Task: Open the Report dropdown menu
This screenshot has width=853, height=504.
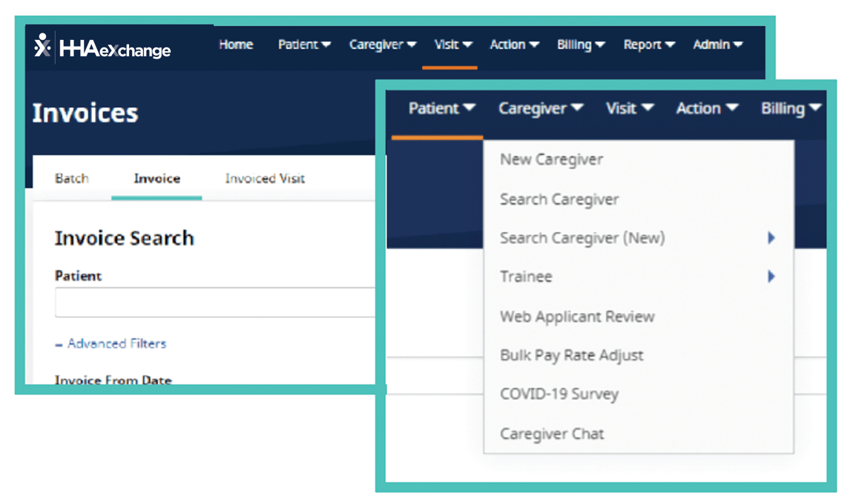Action: 648,44
